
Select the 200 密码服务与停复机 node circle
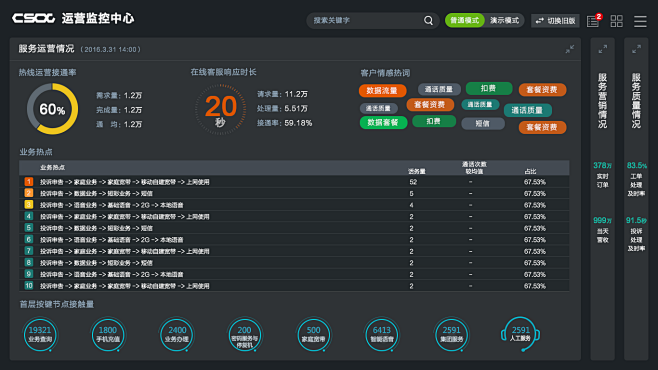[x=245, y=334]
